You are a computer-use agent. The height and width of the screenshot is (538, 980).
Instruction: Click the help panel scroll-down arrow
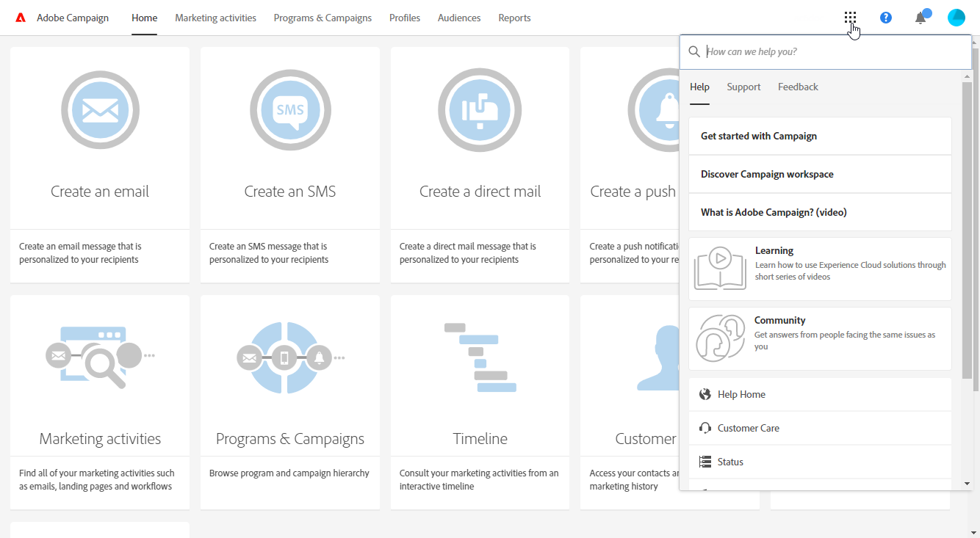[967, 484]
